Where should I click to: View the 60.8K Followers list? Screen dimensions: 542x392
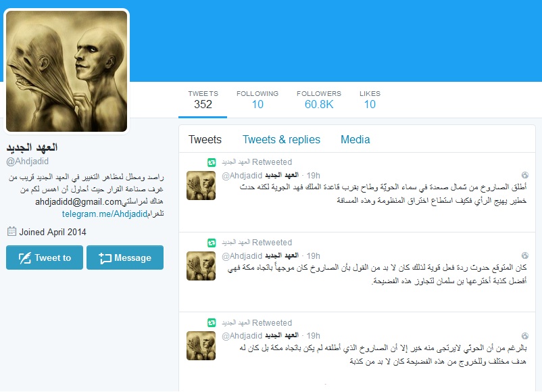319,99
